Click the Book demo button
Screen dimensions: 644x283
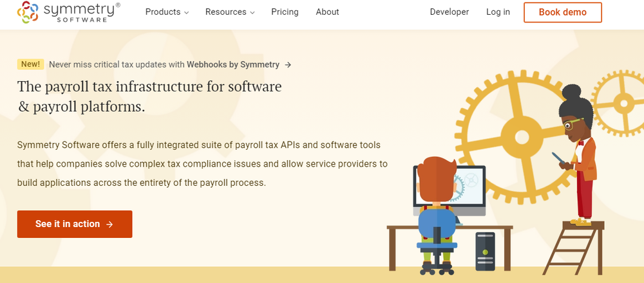pyautogui.click(x=563, y=12)
